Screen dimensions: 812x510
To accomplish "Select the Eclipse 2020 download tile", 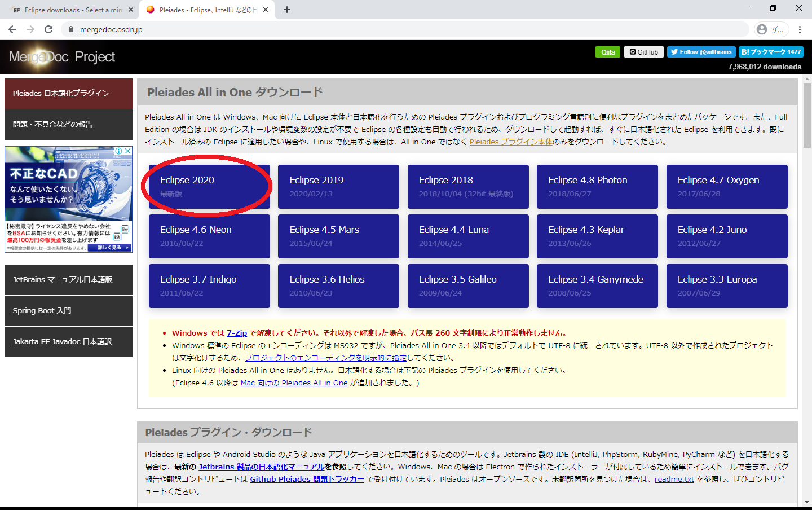I will pos(209,187).
